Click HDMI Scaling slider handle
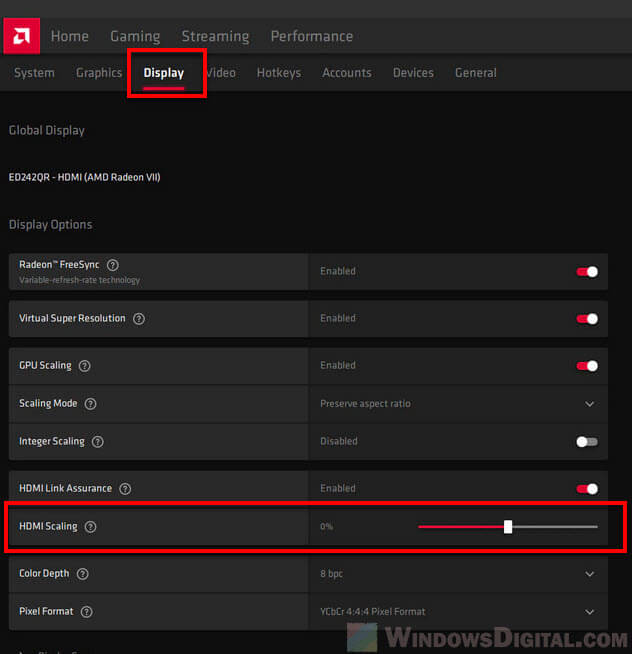 point(508,527)
